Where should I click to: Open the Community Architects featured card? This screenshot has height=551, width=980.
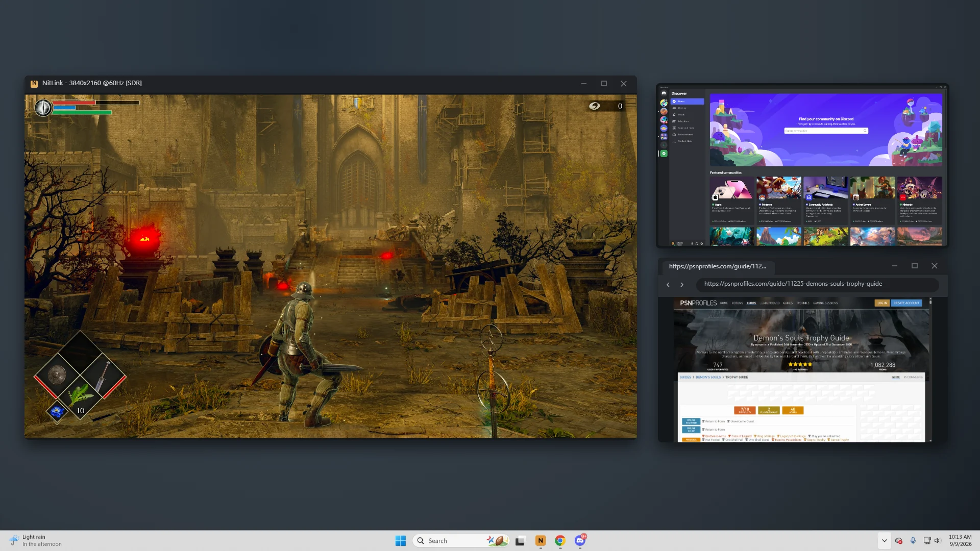(826, 200)
